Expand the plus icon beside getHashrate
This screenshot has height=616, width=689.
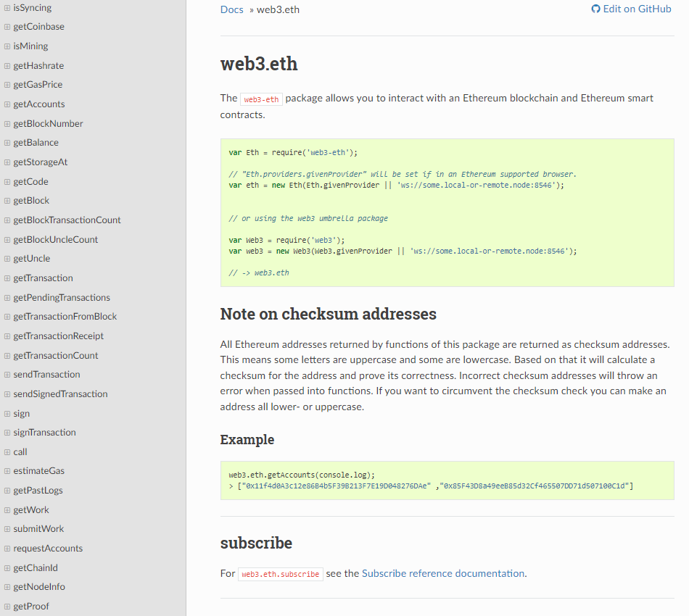tap(6, 65)
